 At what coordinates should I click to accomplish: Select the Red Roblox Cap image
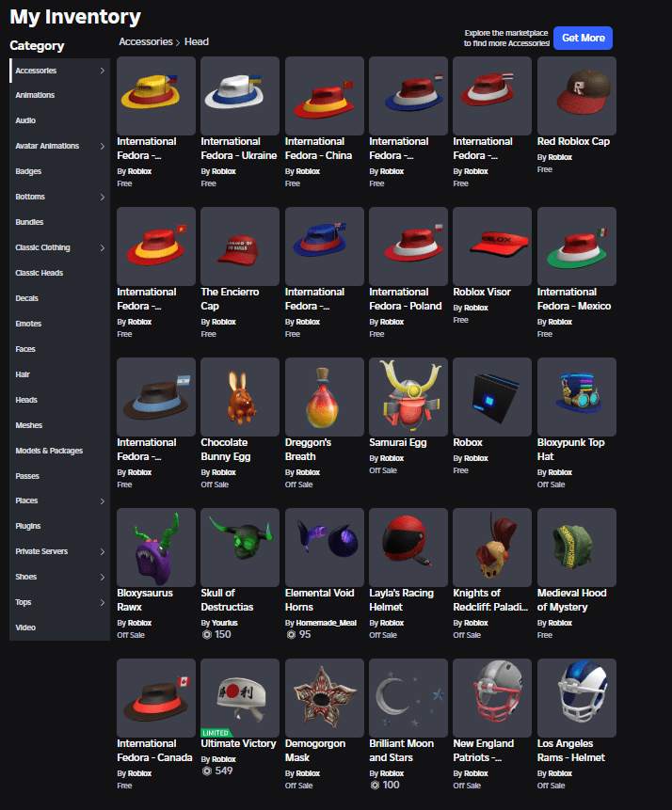(x=576, y=96)
